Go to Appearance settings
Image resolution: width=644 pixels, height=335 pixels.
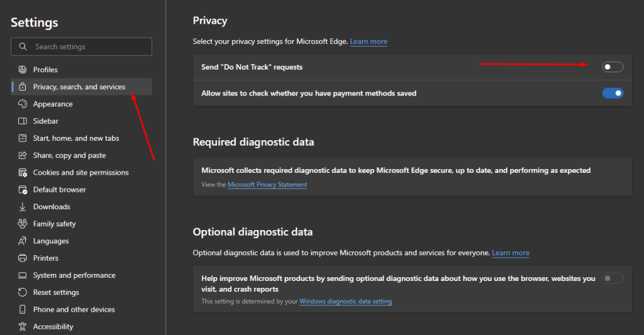81,104
